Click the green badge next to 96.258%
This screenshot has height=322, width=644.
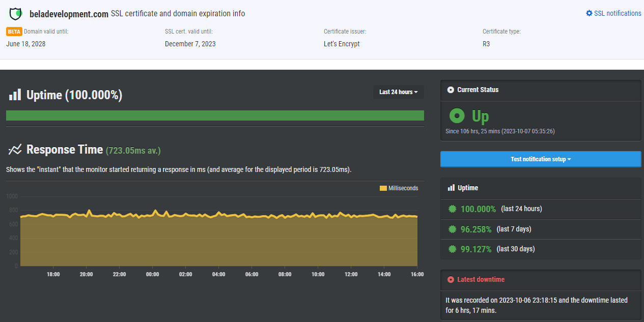click(x=452, y=229)
